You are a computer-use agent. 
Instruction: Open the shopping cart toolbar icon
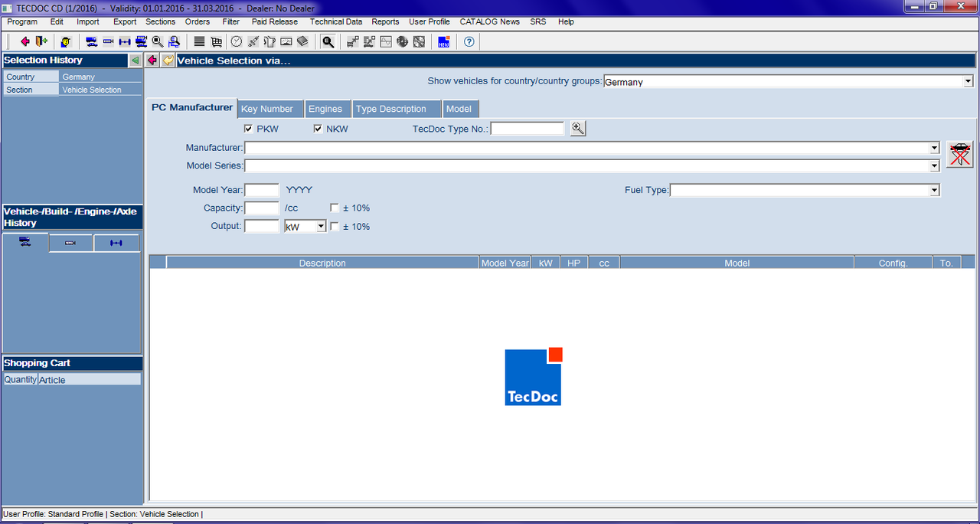pos(217,41)
